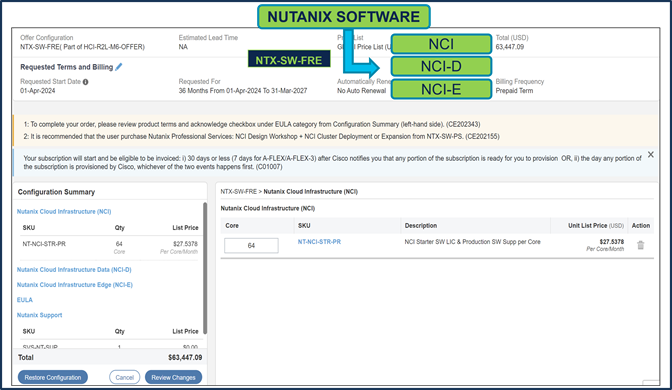The image size is (672, 390).
Task: Edit Requested Terms and Billing pencil icon
Action: point(119,67)
